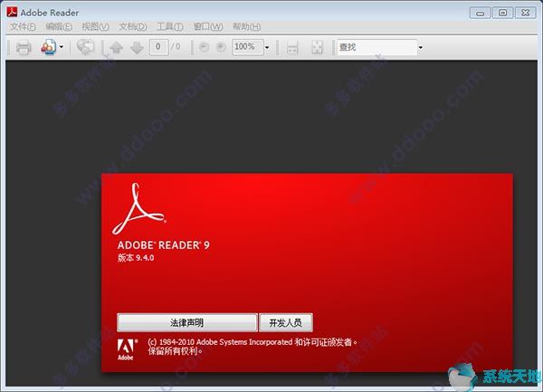Click the scrolling page mode icon

[292, 47]
